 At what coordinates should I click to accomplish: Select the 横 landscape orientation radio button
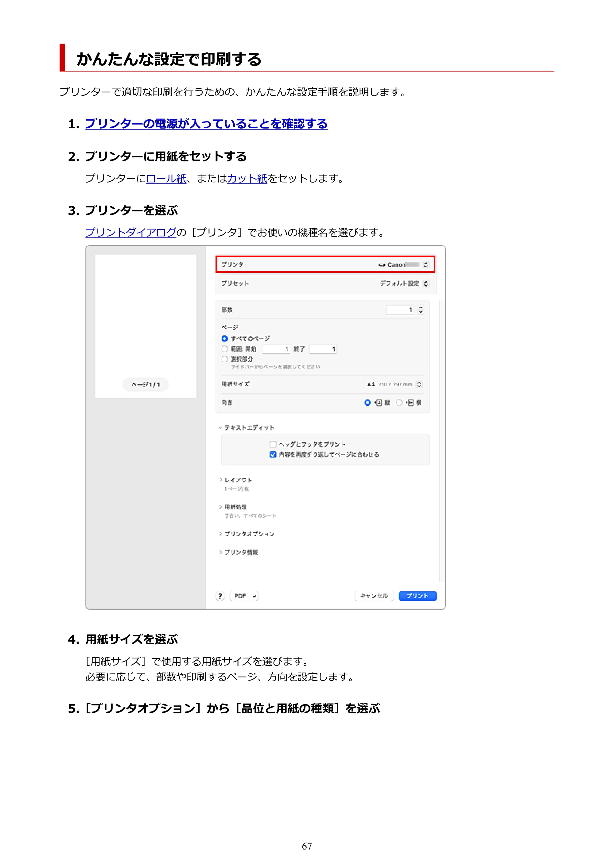(399, 403)
